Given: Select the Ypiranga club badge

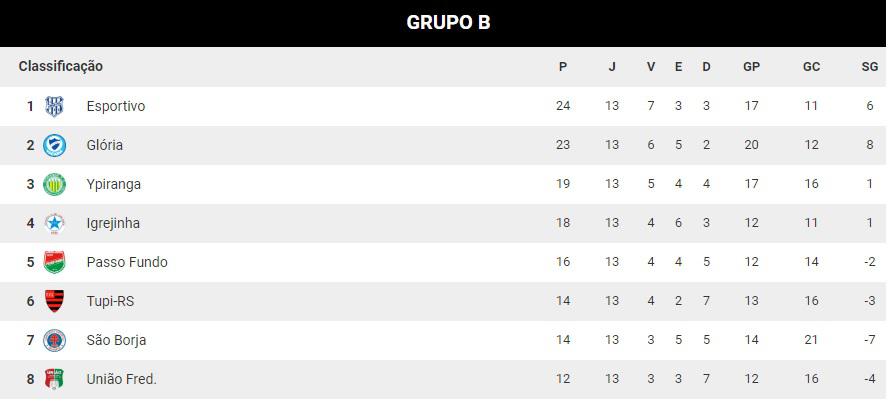Looking at the screenshot, I should pyautogui.click(x=55, y=184).
